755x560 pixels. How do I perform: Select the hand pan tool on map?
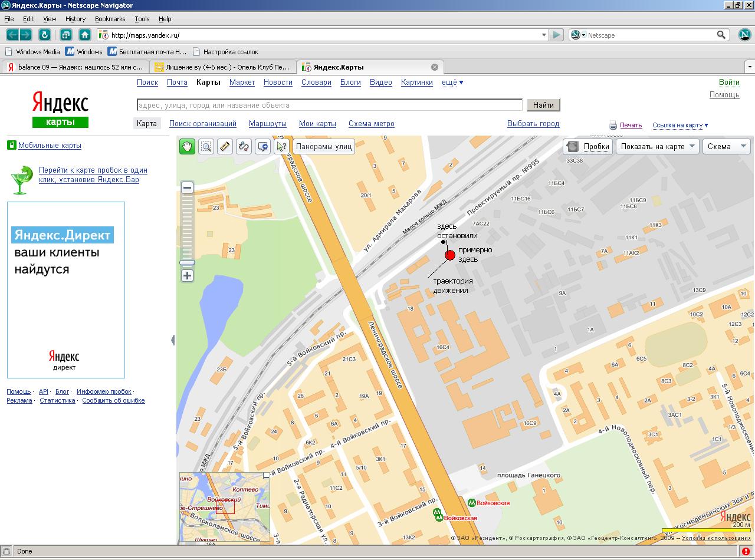[187, 146]
